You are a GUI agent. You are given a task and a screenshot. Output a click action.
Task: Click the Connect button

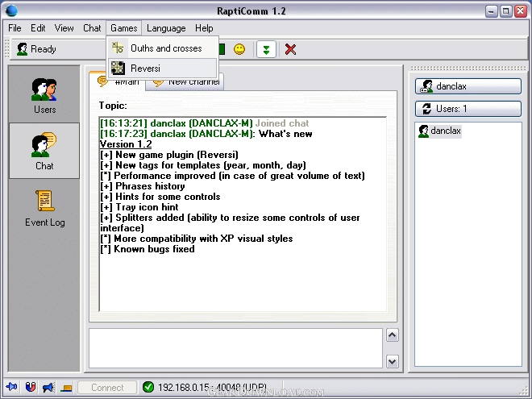107,387
